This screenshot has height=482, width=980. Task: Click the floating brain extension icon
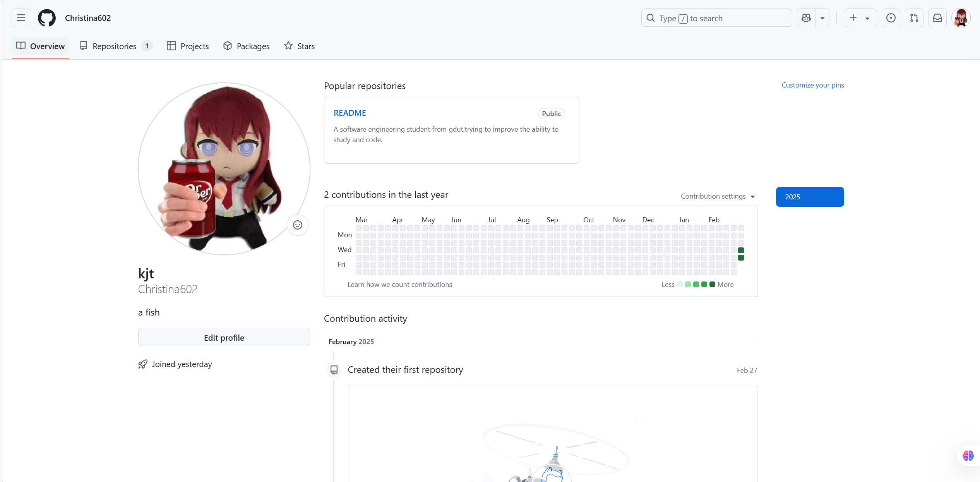[968, 456]
